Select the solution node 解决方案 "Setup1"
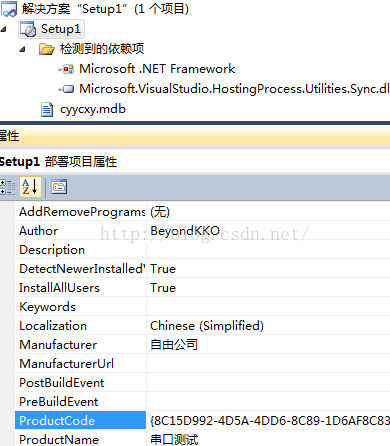Viewport: 390px width, 446px height. 105,9
